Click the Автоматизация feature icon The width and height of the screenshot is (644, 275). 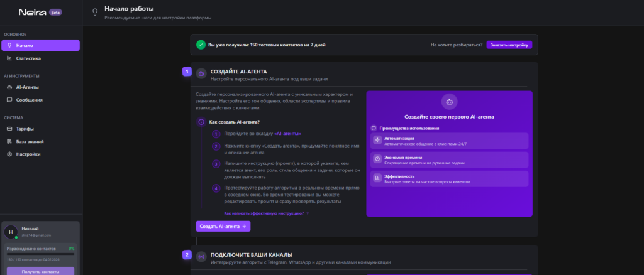coord(377,140)
